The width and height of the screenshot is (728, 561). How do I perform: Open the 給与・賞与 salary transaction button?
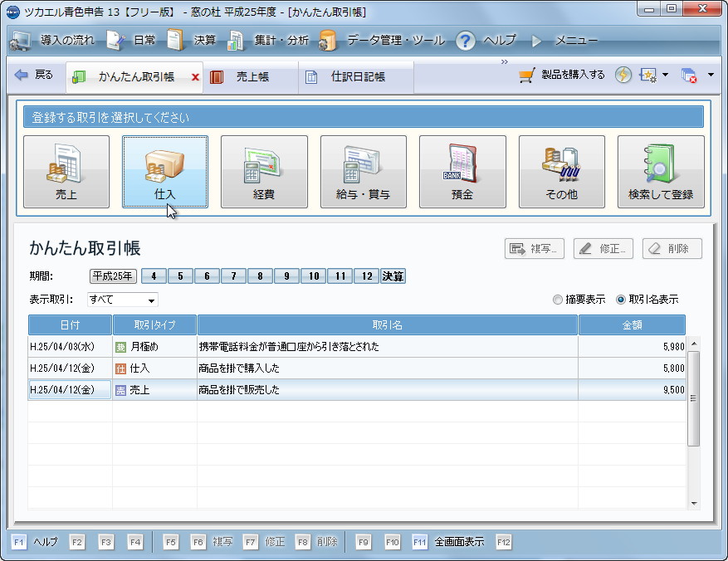click(x=363, y=171)
